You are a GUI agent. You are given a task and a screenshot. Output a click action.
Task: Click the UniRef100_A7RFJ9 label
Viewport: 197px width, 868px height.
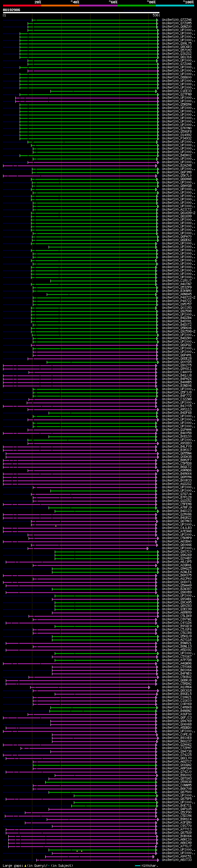tap(177, 508)
